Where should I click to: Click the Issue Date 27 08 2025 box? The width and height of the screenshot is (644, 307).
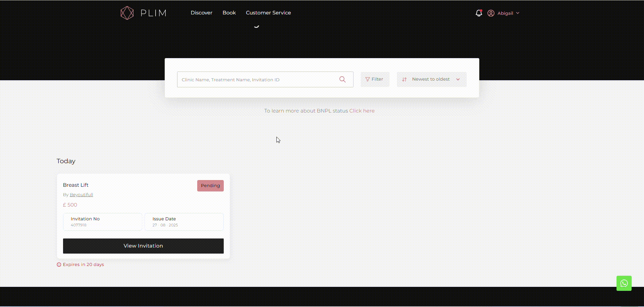click(184, 222)
